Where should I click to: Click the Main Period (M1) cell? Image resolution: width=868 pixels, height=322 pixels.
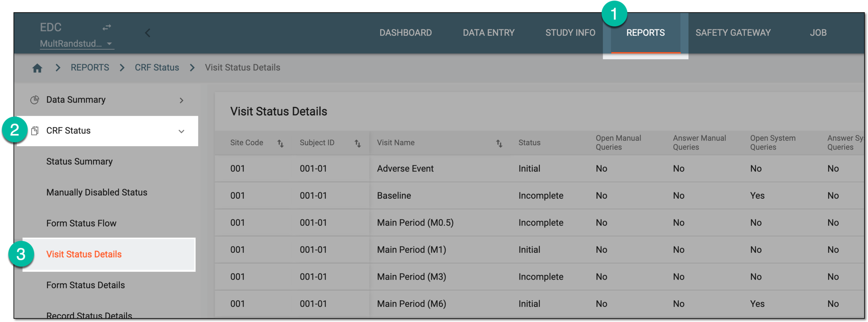click(411, 250)
